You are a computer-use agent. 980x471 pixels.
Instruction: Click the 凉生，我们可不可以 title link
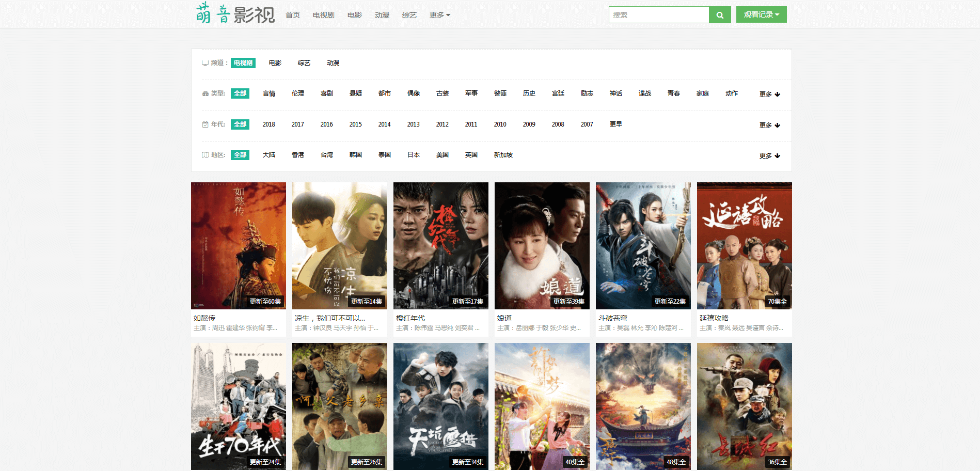click(330, 318)
